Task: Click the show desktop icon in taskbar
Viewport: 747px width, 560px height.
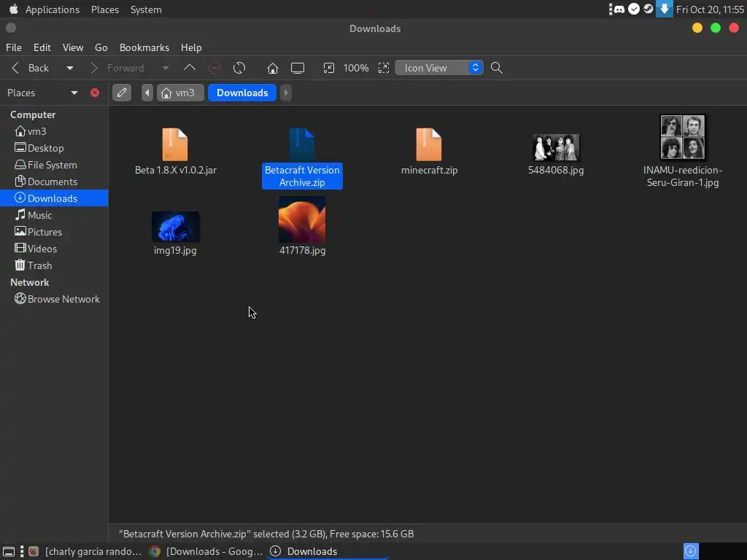Action: tap(9, 551)
